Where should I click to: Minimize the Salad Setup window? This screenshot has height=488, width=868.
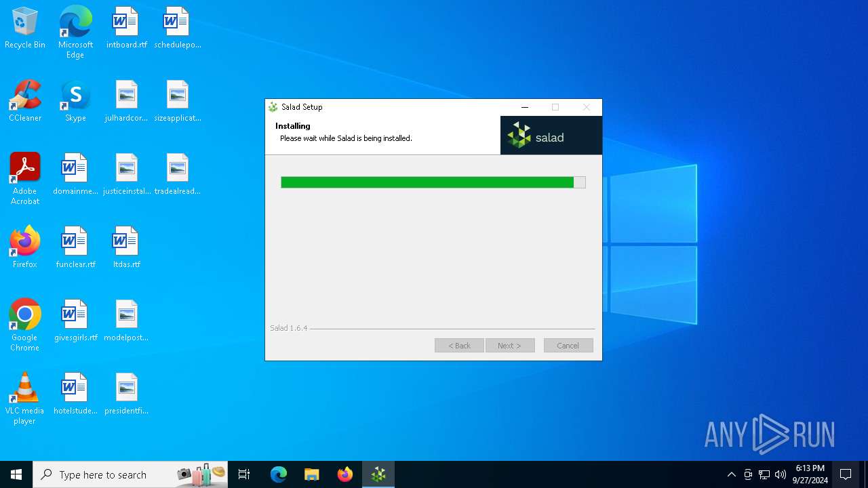(525, 107)
